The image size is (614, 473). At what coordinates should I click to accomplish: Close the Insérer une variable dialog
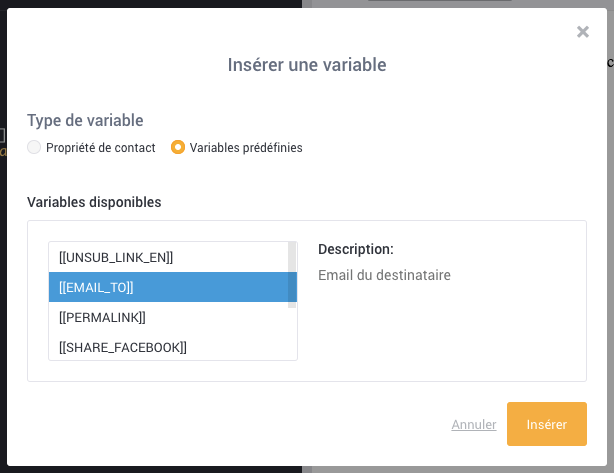[583, 32]
